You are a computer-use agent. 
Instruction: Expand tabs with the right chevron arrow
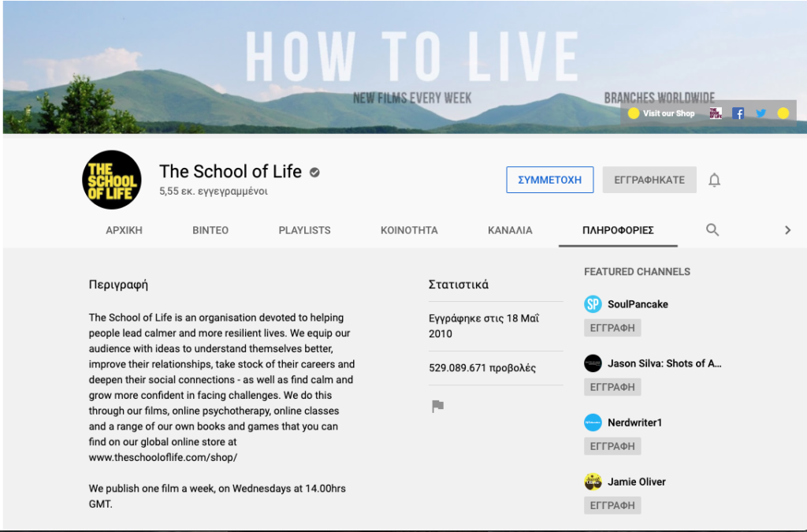787,230
